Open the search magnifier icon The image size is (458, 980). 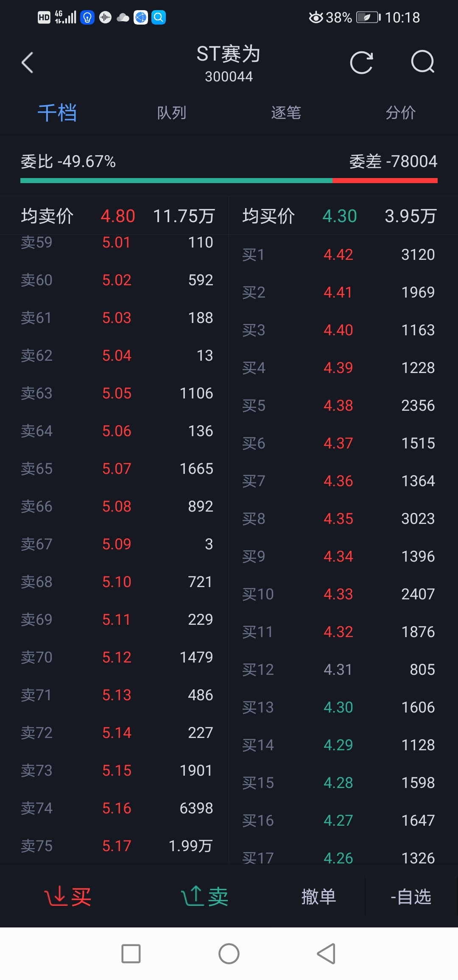point(423,62)
